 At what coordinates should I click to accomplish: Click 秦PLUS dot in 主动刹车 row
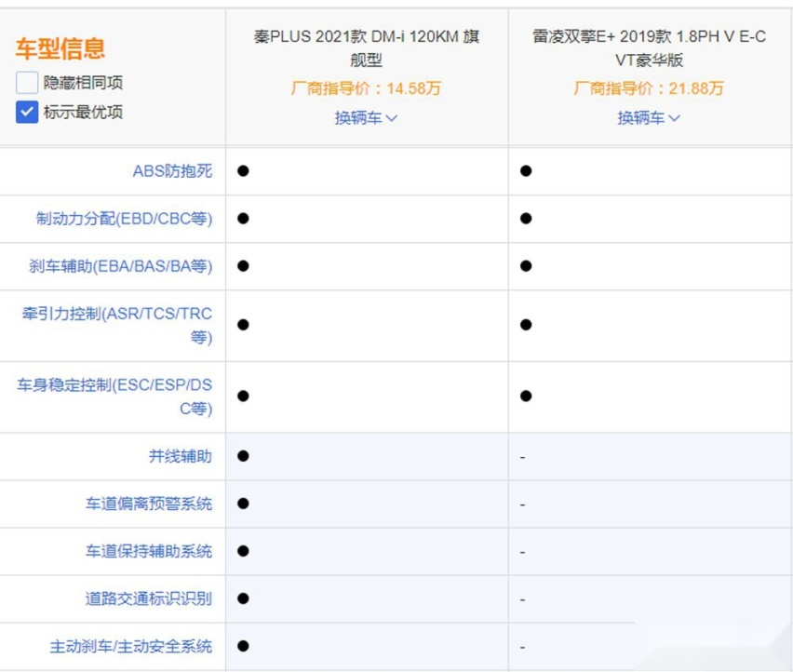[243, 646]
